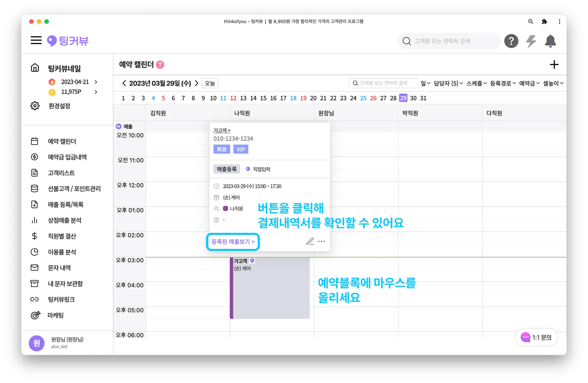Expand the 담당자 (5) dropdown

pos(448,83)
